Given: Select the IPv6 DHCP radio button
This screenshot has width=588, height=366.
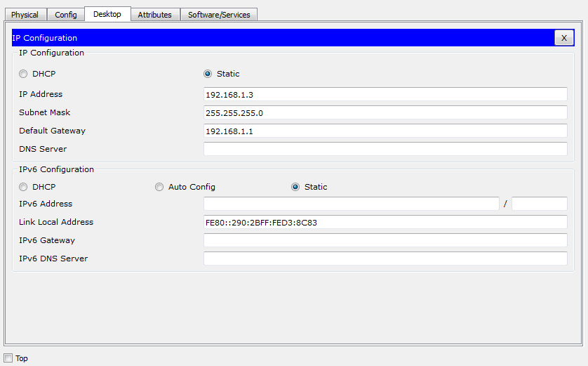Looking at the screenshot, I should tap(23, 187).
